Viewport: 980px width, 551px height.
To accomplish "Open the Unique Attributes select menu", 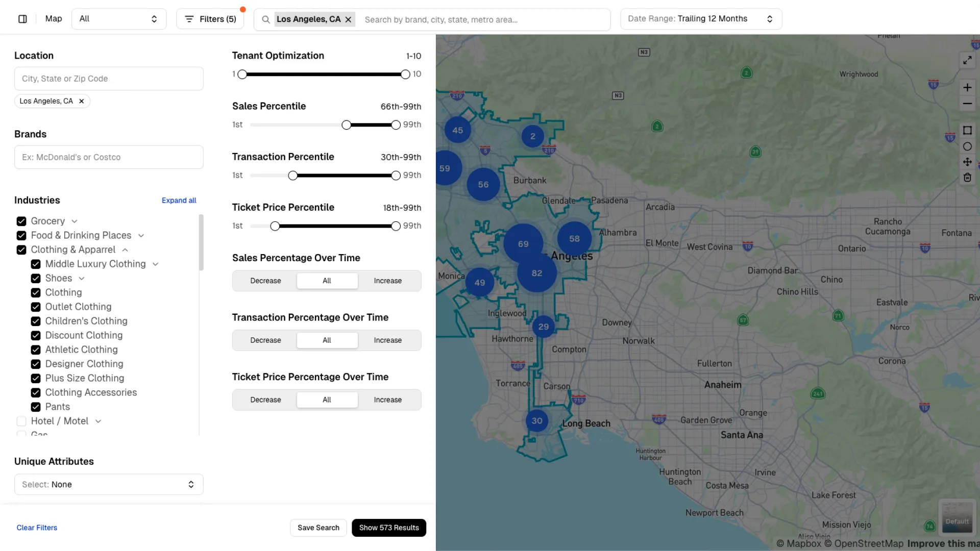I will click(x=108, y=484).
